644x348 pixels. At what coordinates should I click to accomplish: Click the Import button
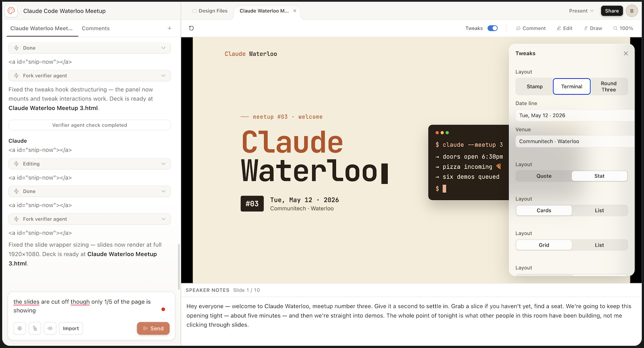(x=71, y=328)
